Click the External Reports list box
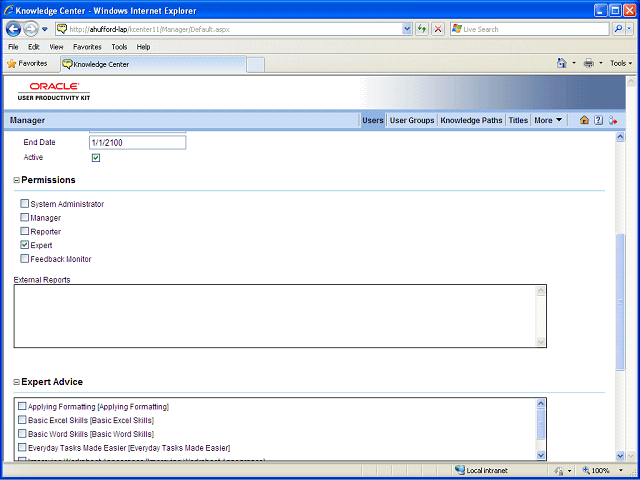Screen dimensions: 640x480 pyautogui.click(x=280, y=316)
